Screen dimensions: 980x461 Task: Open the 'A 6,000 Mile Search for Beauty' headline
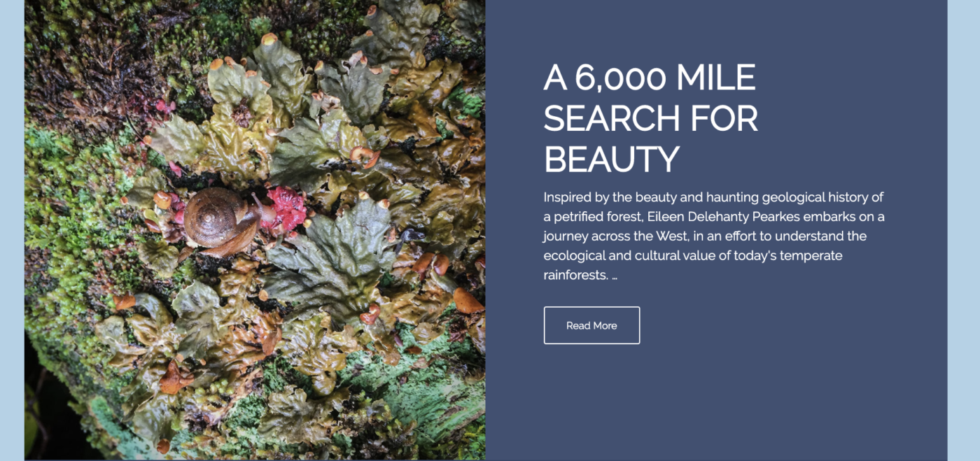pos(651,118)
